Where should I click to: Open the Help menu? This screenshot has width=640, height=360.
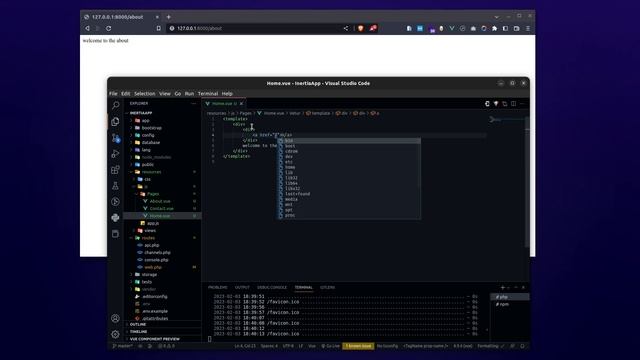[x=227, y=93]
